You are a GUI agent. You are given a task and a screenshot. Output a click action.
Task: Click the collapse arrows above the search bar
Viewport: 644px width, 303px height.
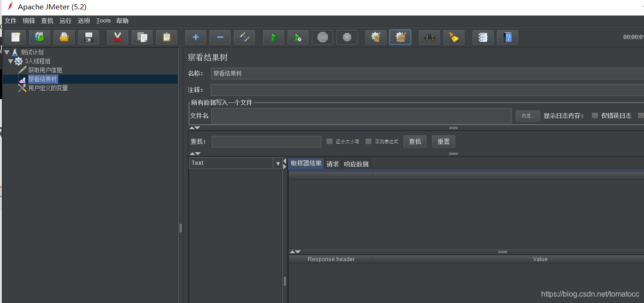click(x=194, y=128)
